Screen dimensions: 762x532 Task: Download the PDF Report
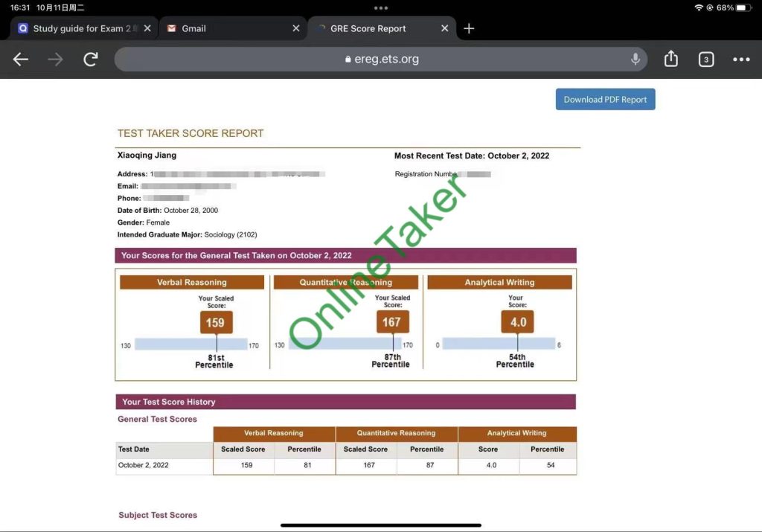click(x=606, y=99)
